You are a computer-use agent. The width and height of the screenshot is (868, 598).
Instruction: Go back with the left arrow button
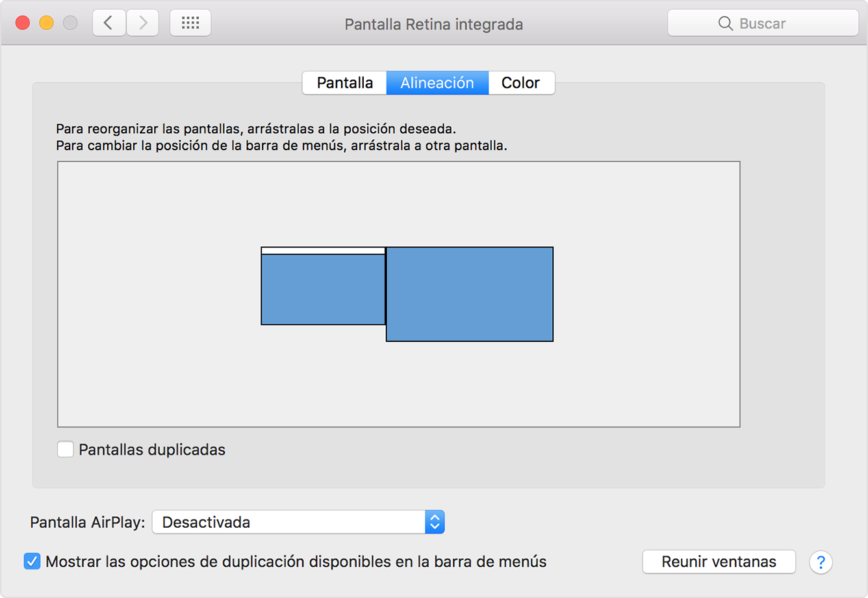(x=109, y=23)
